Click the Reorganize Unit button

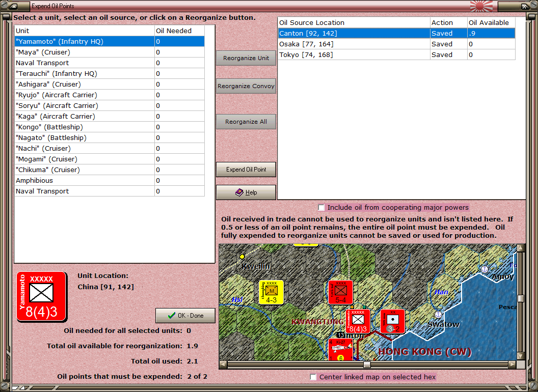click(x=246, y=58)
